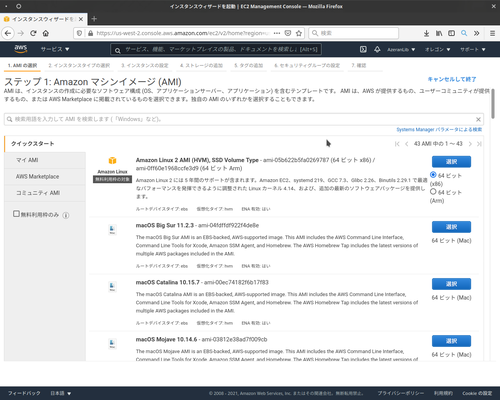
Task: Switch to step 3 instance configuration tab
Action: click(145, 66)
